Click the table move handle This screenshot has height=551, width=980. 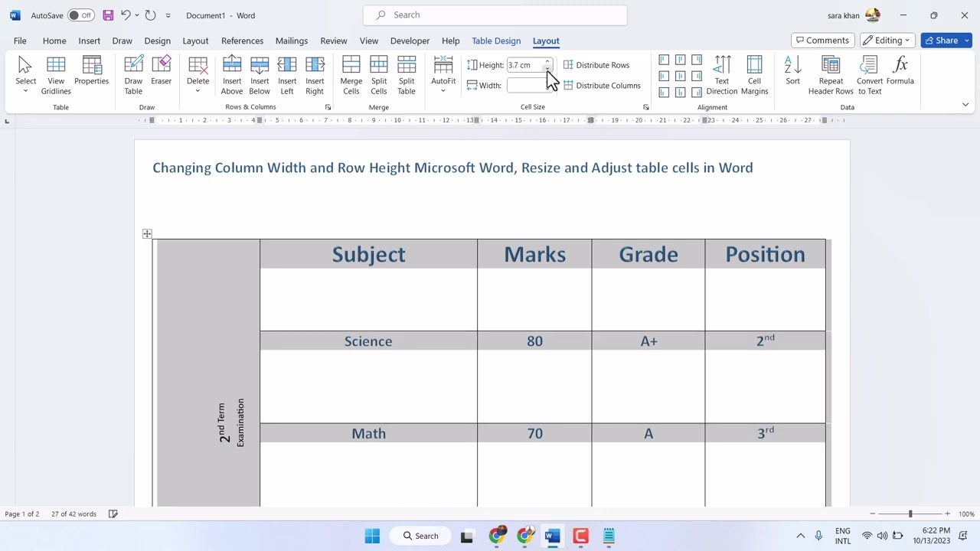coord(147,234)
